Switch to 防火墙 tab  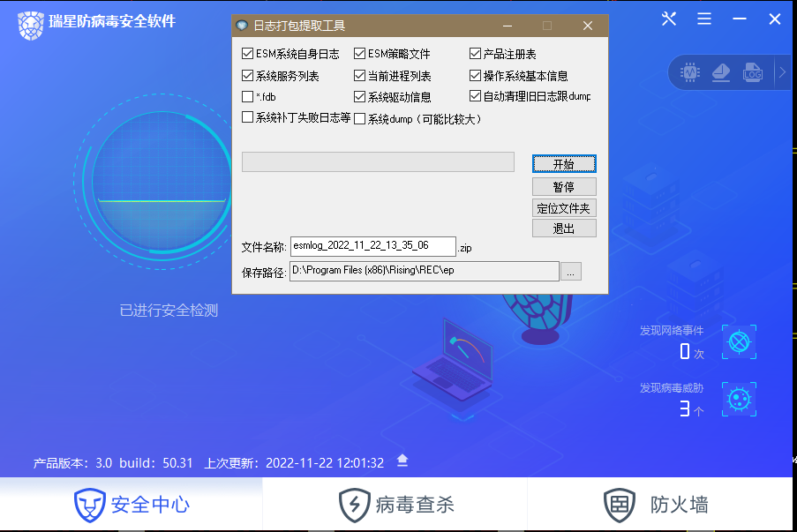[660, 505]
